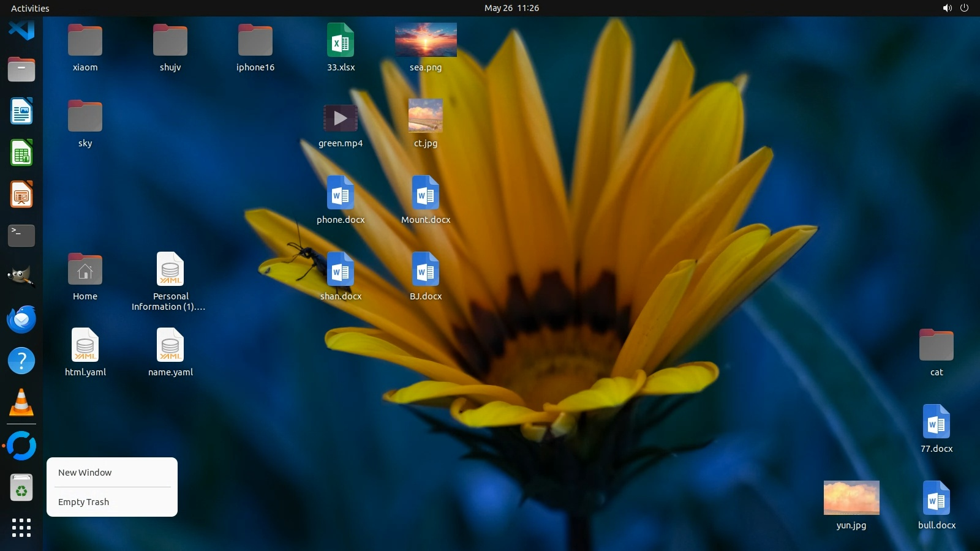This screenshot has height=551, width=980.
Task: Show Applications grid in the dock
Action: 21,528
